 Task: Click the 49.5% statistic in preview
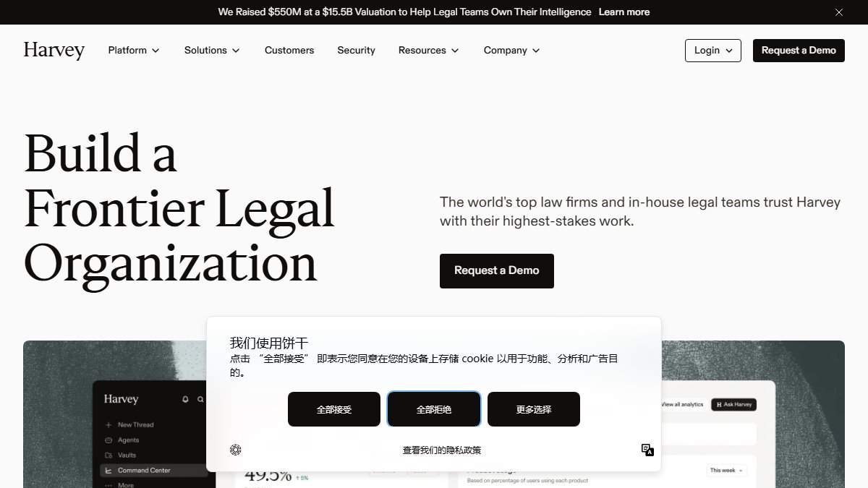[x=268, y=476]
